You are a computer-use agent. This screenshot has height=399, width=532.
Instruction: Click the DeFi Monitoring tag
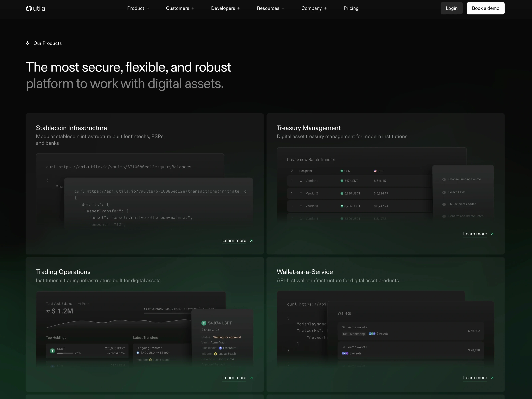point(354,334)
